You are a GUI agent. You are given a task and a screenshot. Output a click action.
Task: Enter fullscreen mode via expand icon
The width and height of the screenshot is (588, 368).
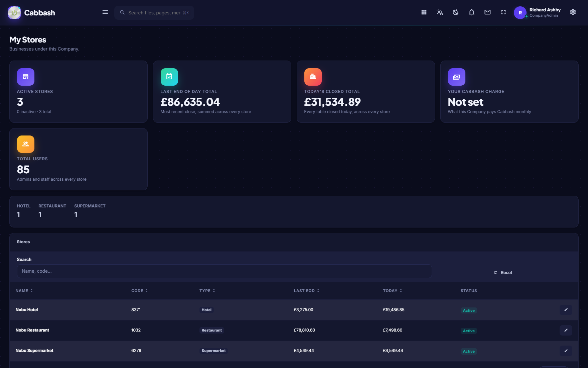point(503,12)
